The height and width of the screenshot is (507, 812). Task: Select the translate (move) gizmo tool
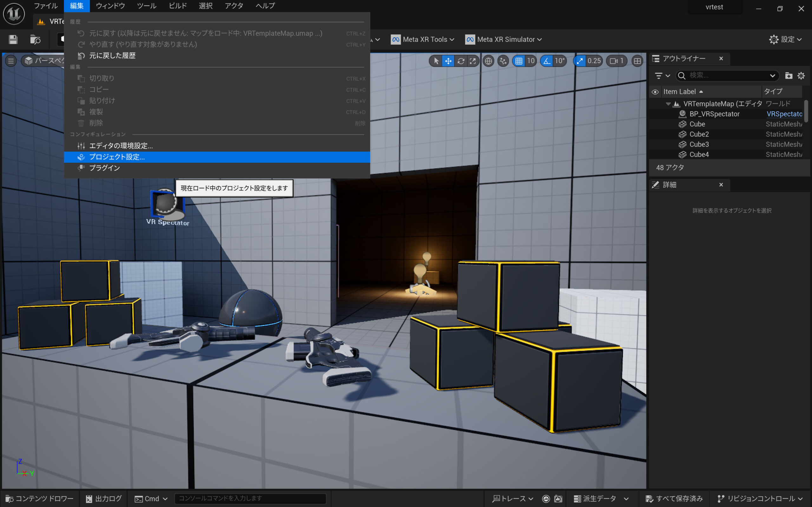[448, 61]
